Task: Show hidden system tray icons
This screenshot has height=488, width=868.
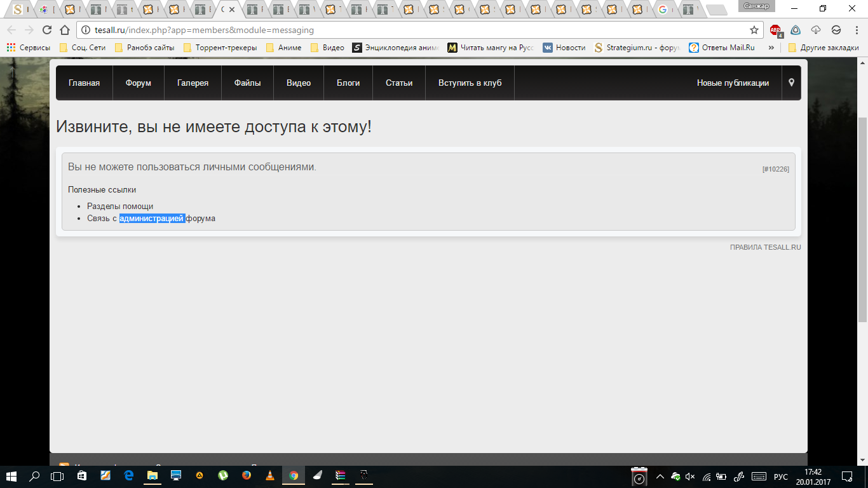Action: point(660,477)
